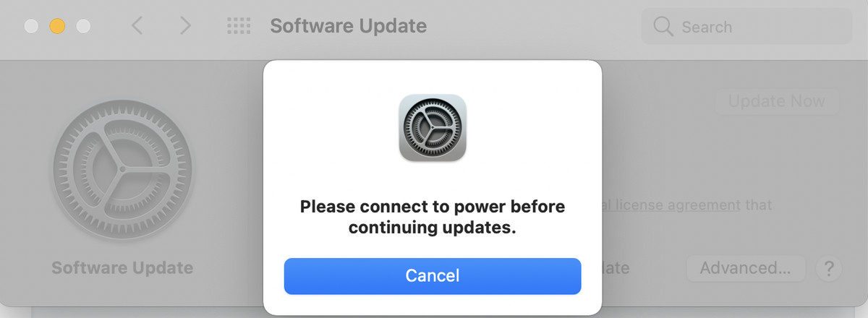
Task: Open the Advanced... options
Action: pos(745,268)
